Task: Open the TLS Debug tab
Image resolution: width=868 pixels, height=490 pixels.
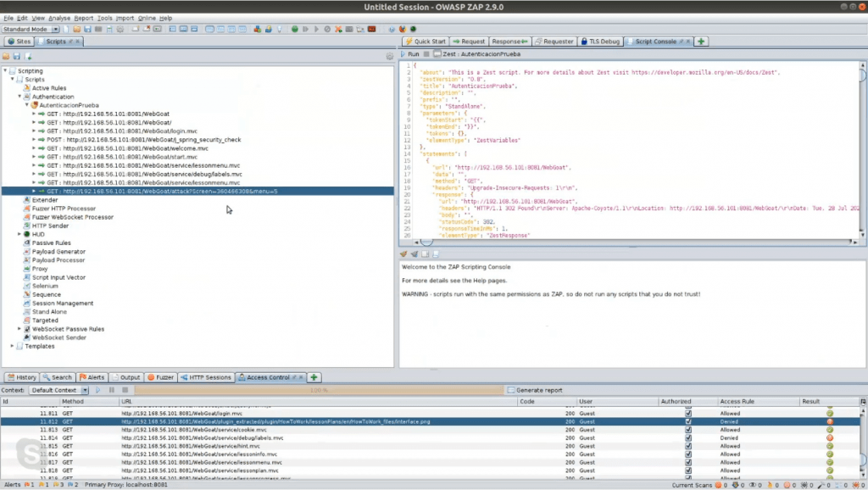Action: click(x=601, y=42)
